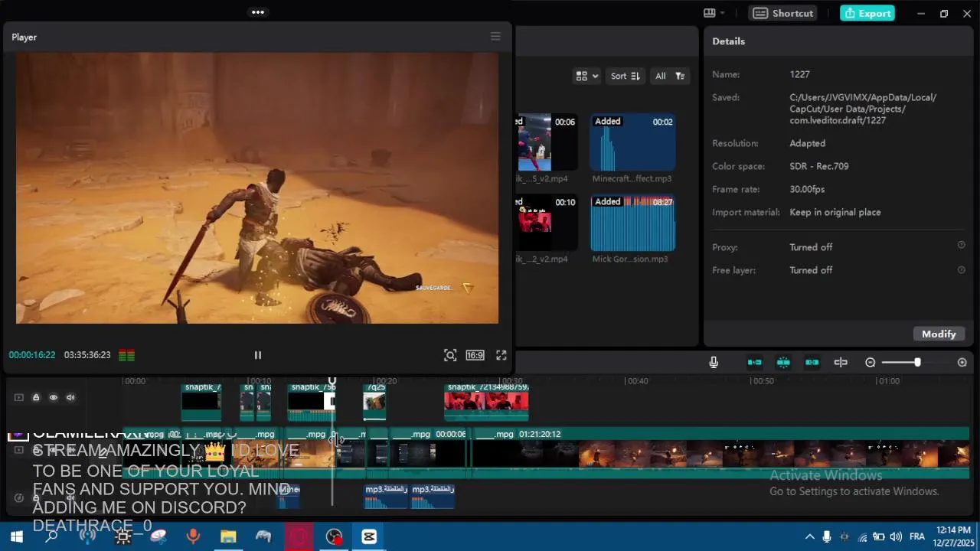The width and height of the screenshot is (980, 551).
Task: Open the Shortcut panel
Action: 782,13
